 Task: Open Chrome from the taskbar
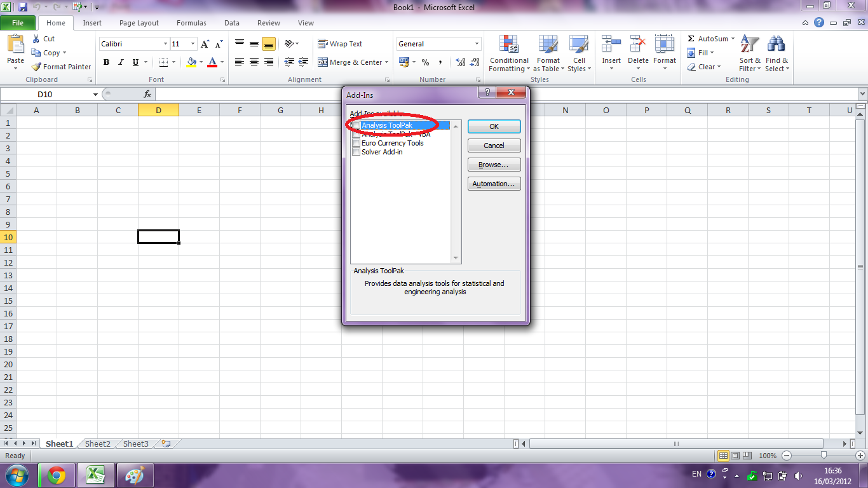57,475
